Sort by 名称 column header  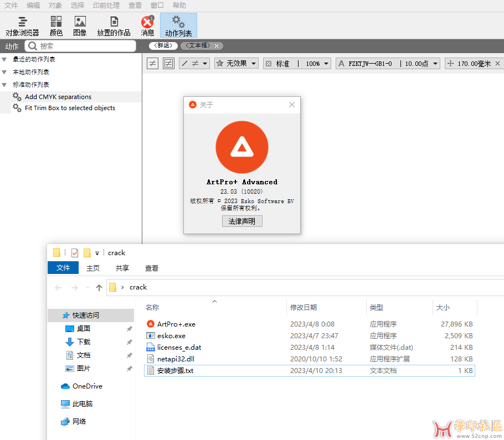[x=152, y=307]
